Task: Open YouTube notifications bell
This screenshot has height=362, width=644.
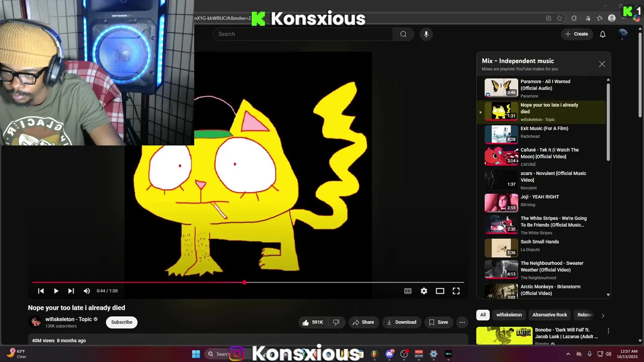Action: coord(603,34)
